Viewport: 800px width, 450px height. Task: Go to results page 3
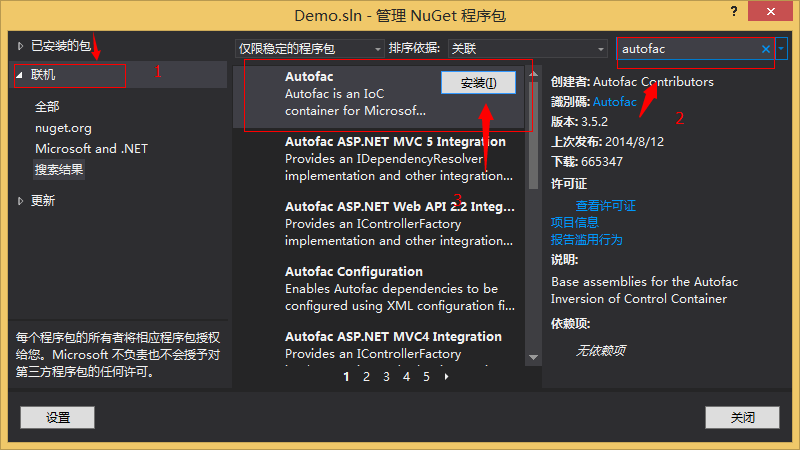(x=386, y=377)
